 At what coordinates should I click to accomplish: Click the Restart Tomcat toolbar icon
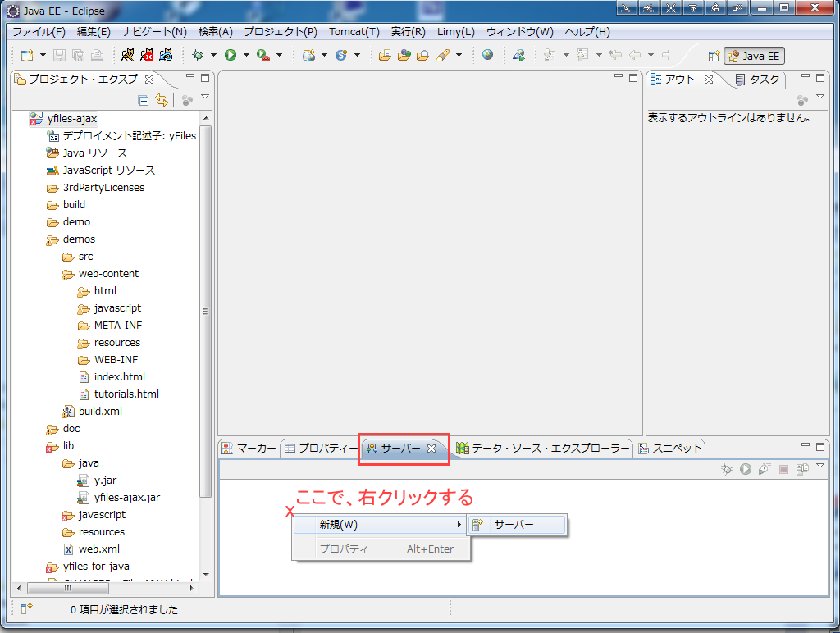[166, 55]
